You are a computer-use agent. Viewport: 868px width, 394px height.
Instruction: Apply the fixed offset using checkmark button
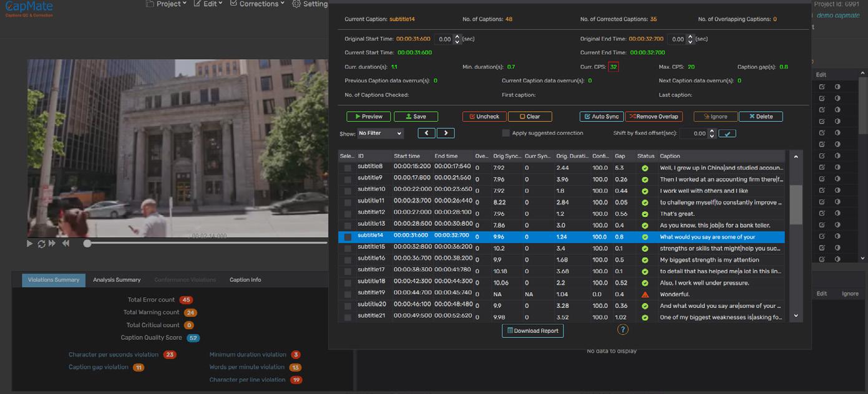(727, 133)
